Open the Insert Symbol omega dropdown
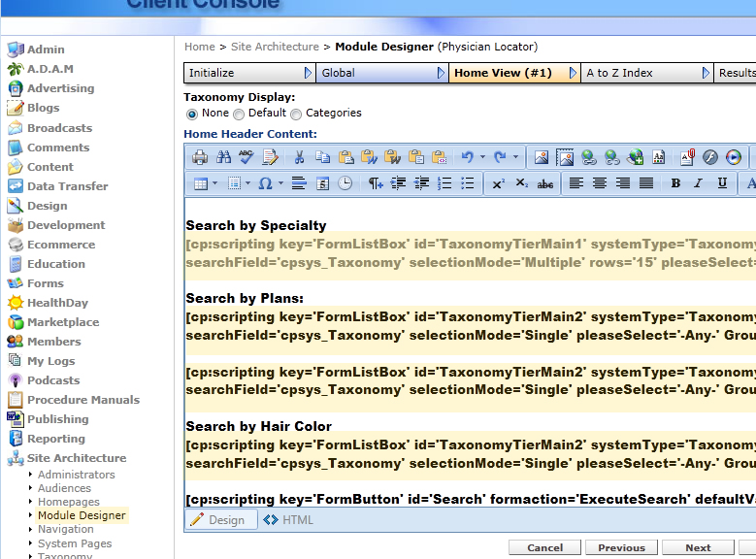Screen dimensions: 756x559 280,183
